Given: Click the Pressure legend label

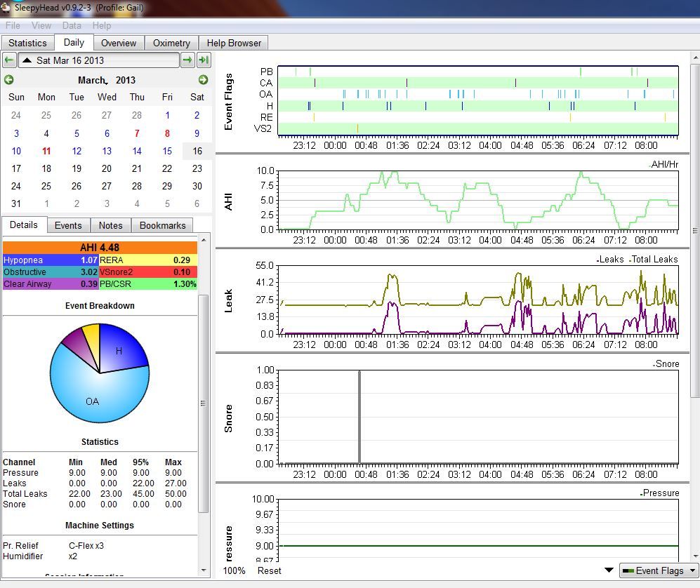Looking at the screenshot, I should point(660,493).
